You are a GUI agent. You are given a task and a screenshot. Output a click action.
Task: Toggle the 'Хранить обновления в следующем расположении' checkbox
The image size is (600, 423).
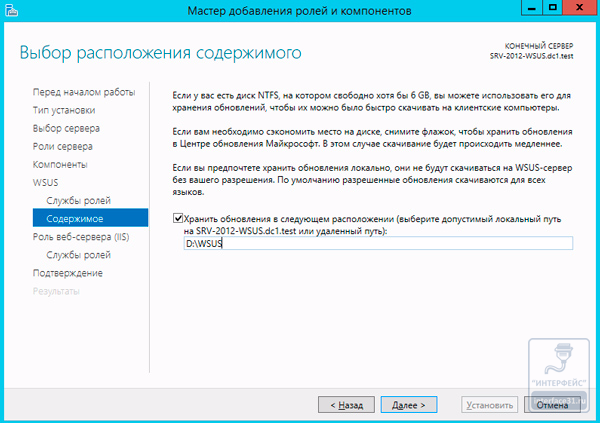pyautogui.click(x=178, y=217)
